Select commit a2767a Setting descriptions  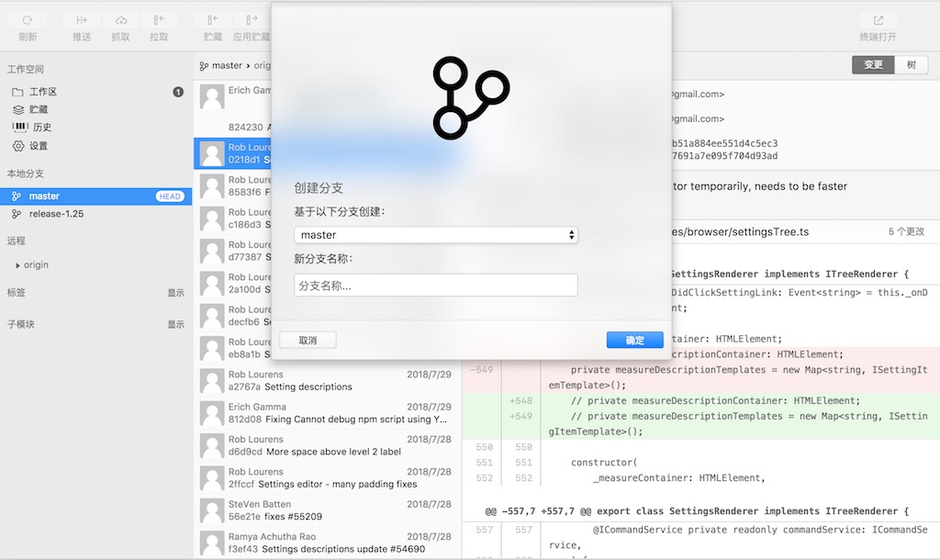(x=328, y=381)
